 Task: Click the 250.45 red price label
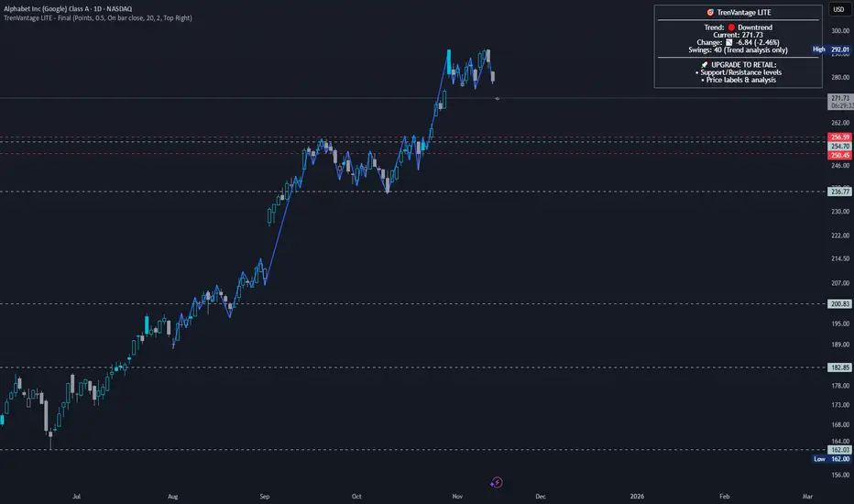(x=840, y=155)
